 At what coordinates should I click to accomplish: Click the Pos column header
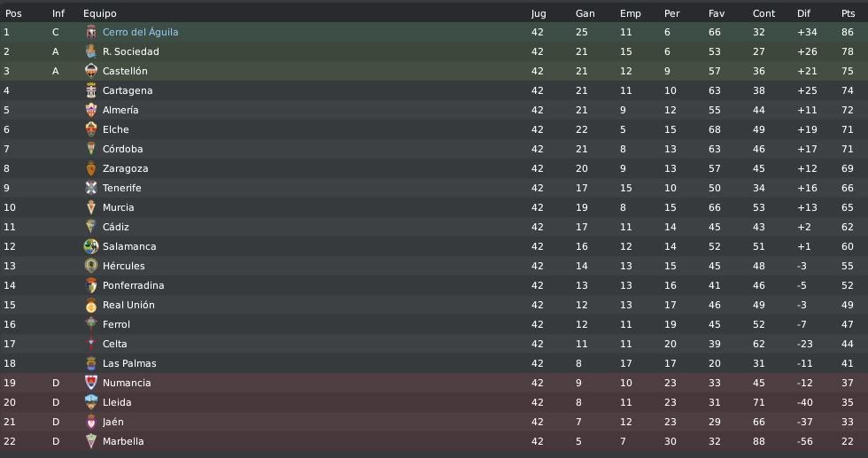[x=13, y=13]
